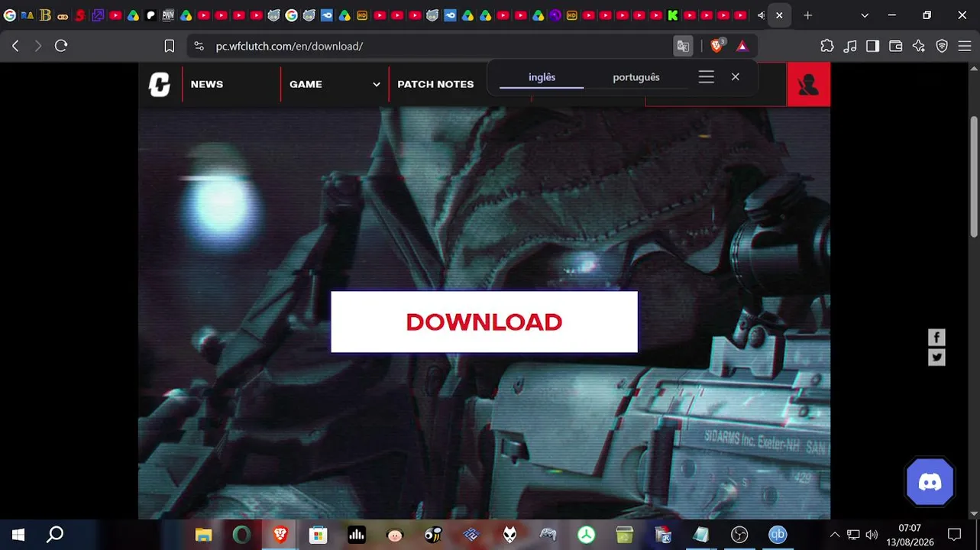Switch to the first Google tab
This screenshot has width=980, height=550.
point(10,15)
